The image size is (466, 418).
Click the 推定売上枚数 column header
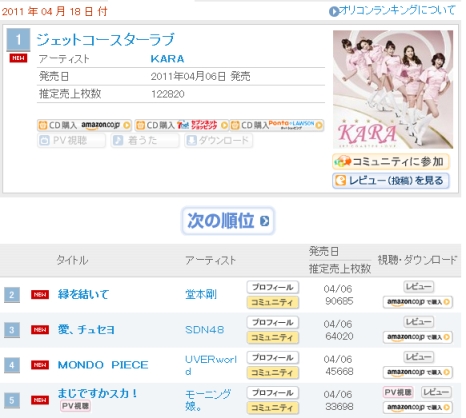[340, 269]
